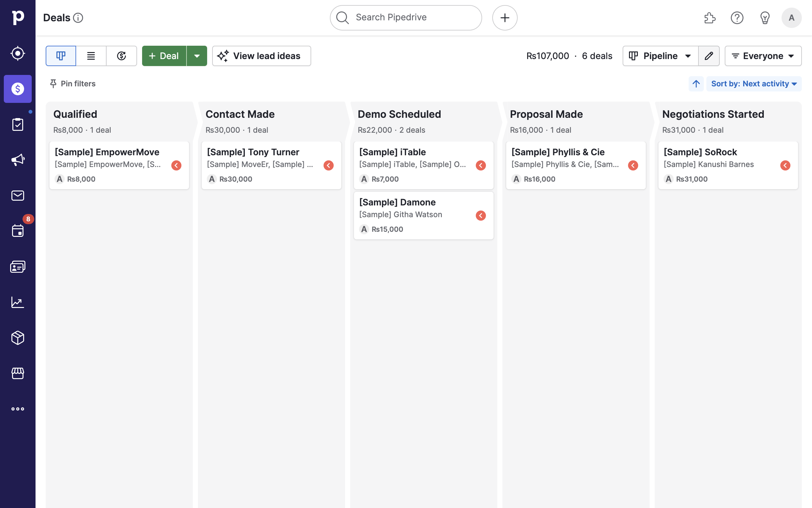Viewport: 812px width, 508px height.
Task: Switch to list view
Action: click(x=91, y=56)
